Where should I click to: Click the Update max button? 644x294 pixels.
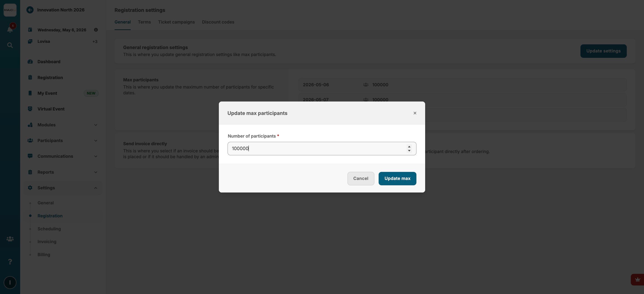397,179
